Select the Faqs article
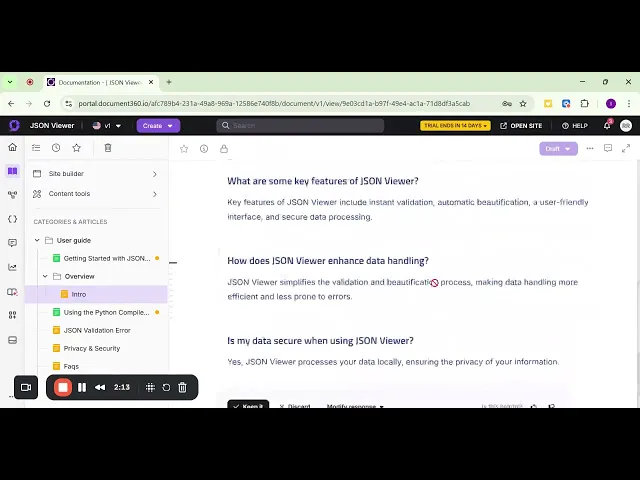 [71, 366]
